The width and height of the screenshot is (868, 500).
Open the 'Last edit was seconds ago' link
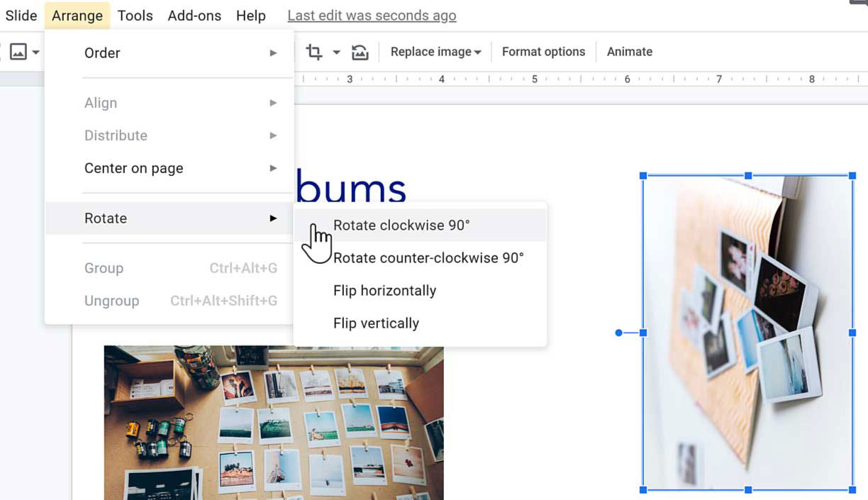(x=372, y=16)
